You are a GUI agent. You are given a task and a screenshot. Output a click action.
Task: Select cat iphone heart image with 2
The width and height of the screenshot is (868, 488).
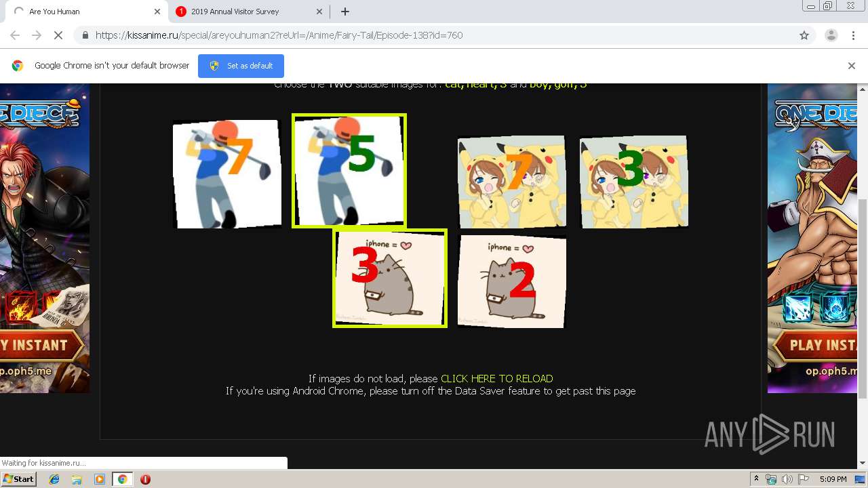(512, 281)
